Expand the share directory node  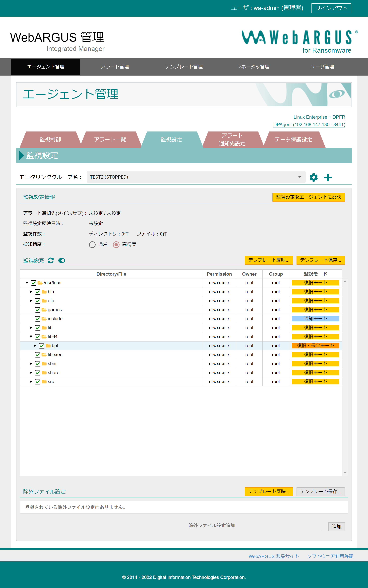click(31, 372)
